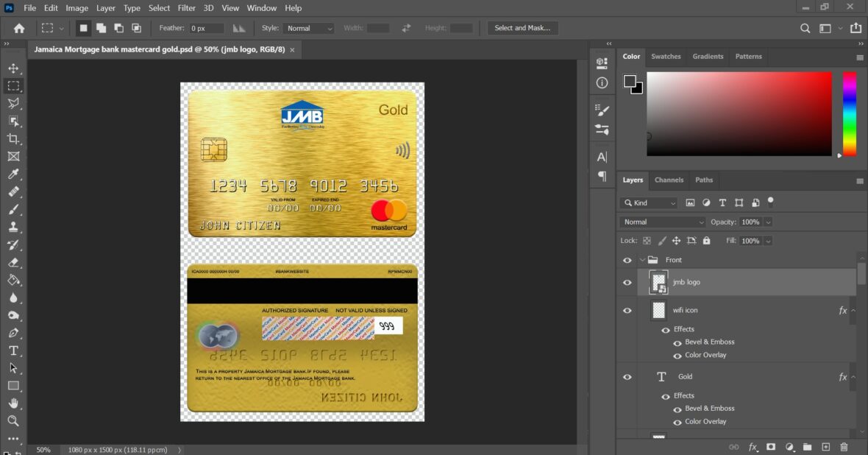Collapse Gold layer effects list
868x455 pixels.
853,377
